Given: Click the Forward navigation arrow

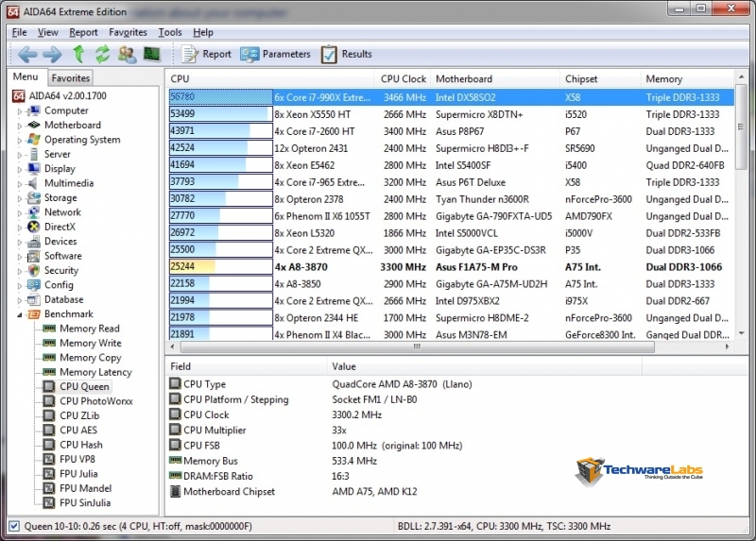Looking at the screenshot, I should click(x=52, y=55).
